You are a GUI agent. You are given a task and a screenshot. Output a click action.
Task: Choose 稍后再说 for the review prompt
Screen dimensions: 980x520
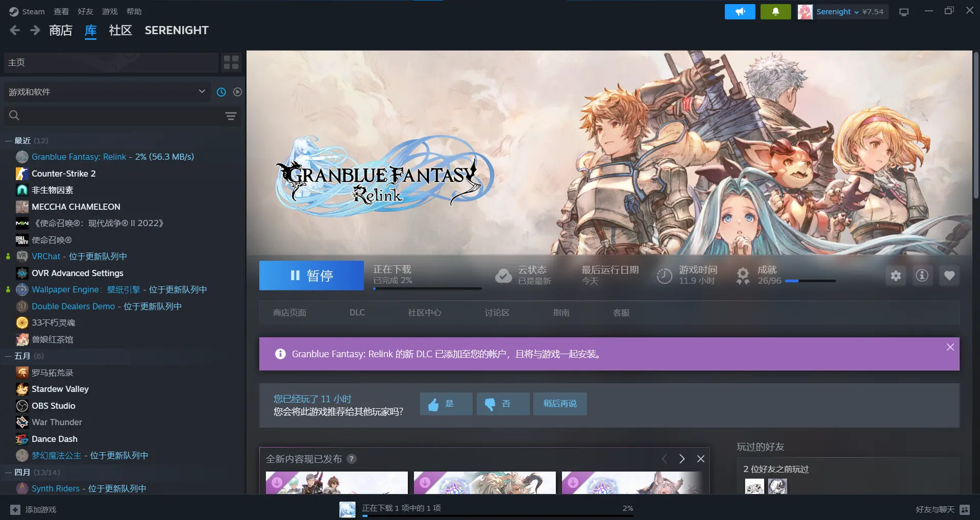click(560, 404)
